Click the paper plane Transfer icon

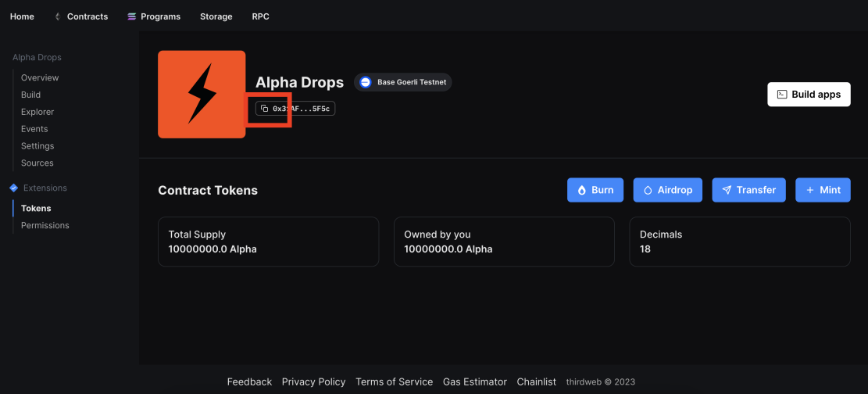(727, 190)
